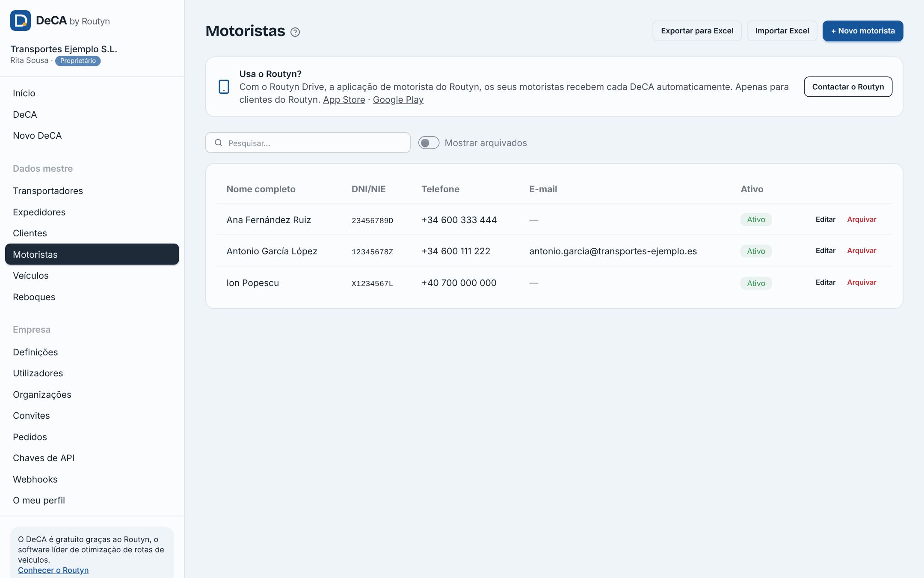
Task: Click the Nome completo column header
Action: (x=261, y=189)
